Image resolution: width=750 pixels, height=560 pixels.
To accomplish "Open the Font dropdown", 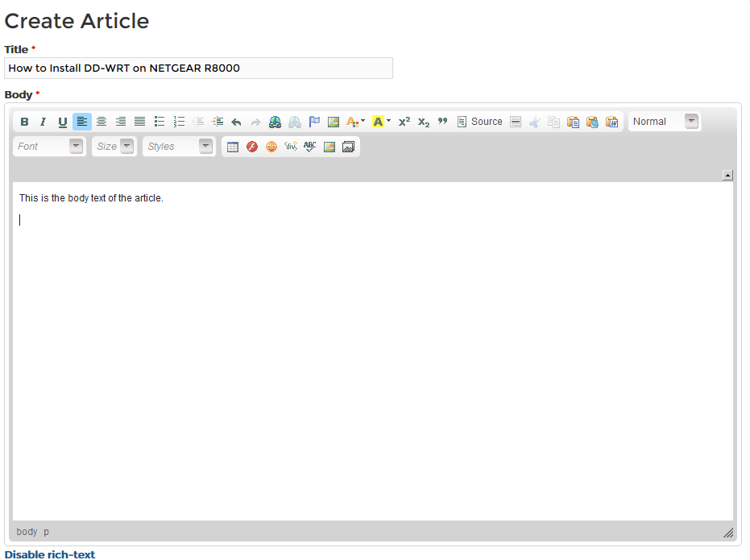I will tap(49, 147).
